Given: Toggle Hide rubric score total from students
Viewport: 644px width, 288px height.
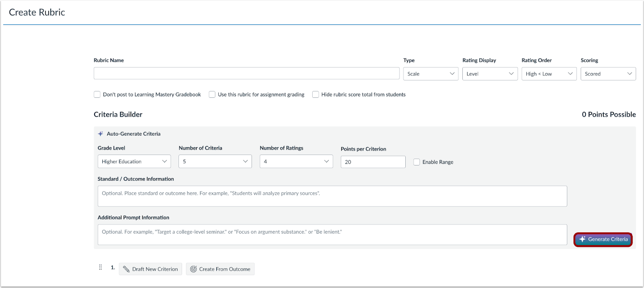Looking at the screenshot, I should pyautogui.click(x=315, y=95).
